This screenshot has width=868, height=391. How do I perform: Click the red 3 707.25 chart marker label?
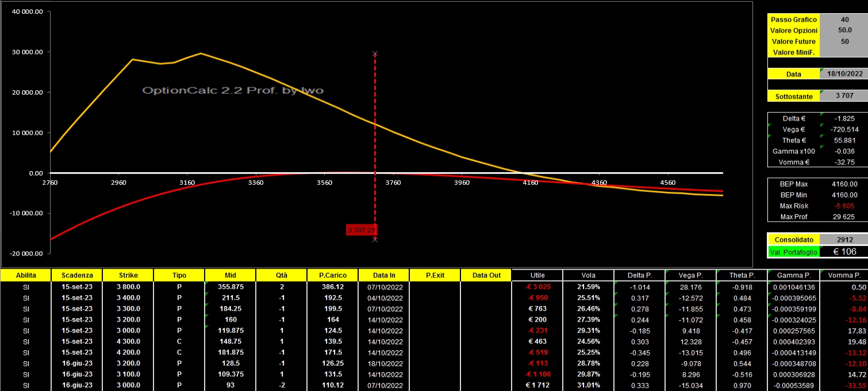point(361,230)
